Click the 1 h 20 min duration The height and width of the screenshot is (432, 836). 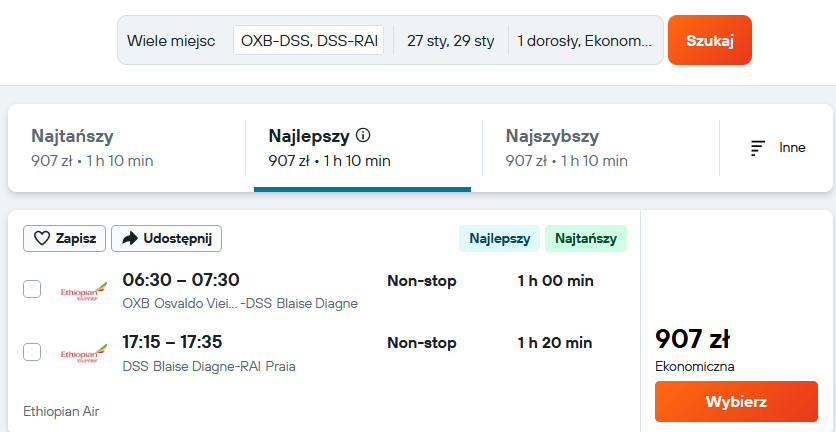tap(554, 342)
